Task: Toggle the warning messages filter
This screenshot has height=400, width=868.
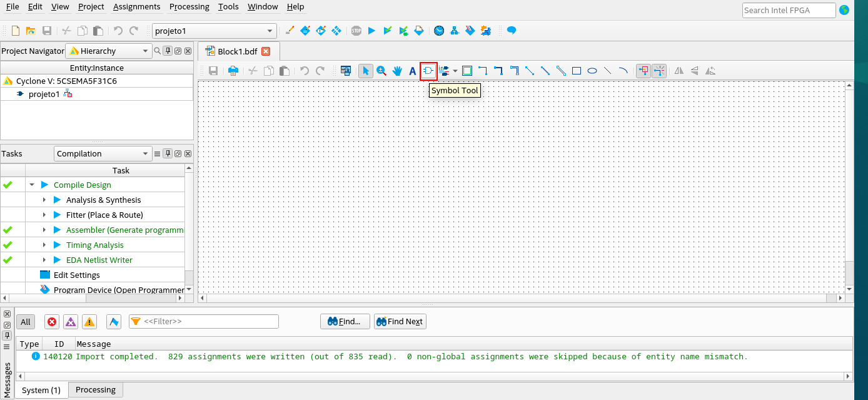Action: pos(89,322)
